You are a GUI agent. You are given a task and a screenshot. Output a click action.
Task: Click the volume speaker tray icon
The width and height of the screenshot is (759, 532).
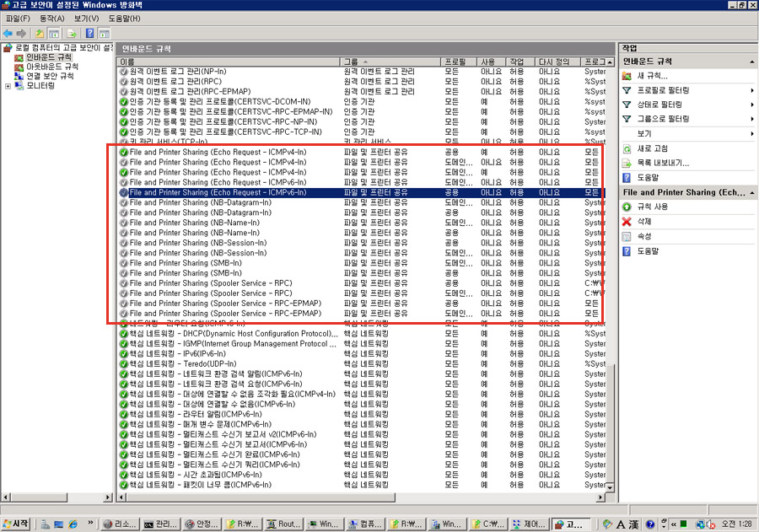(x=711, y=524)
